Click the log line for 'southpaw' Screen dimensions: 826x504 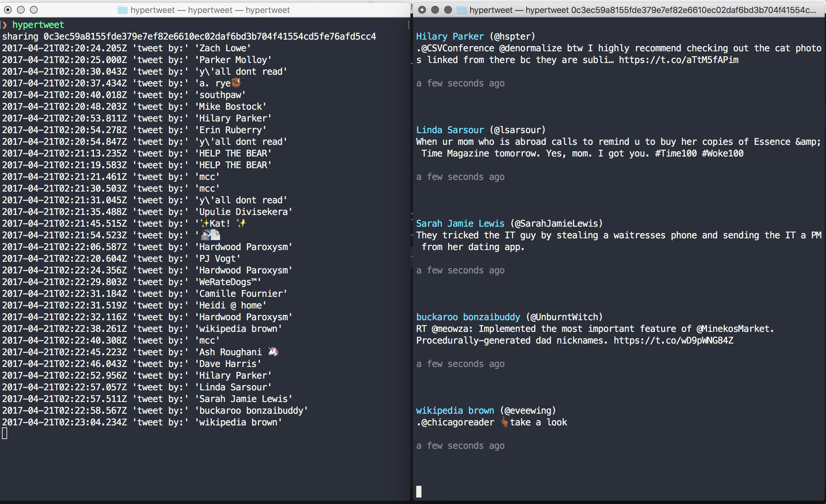pyautogui.click(x=124, y=95)
